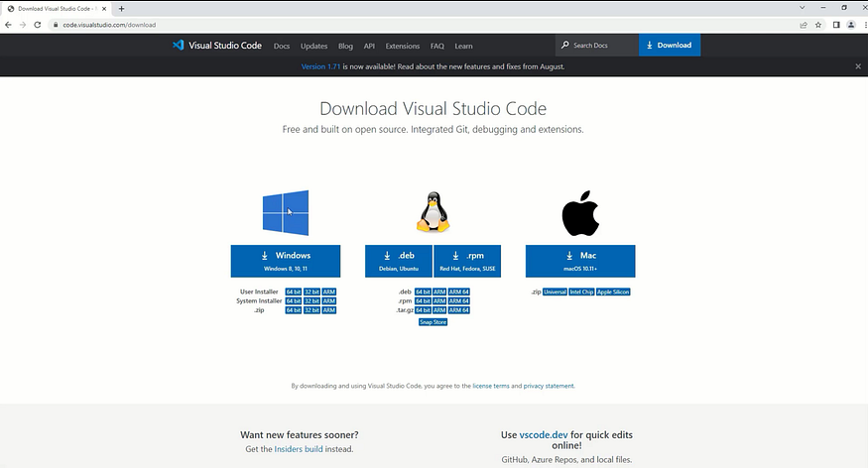The width and height of the screenshot is (868, 468).
Task: Download the Windows 8, 10, 11 installer
Action: 286,261
